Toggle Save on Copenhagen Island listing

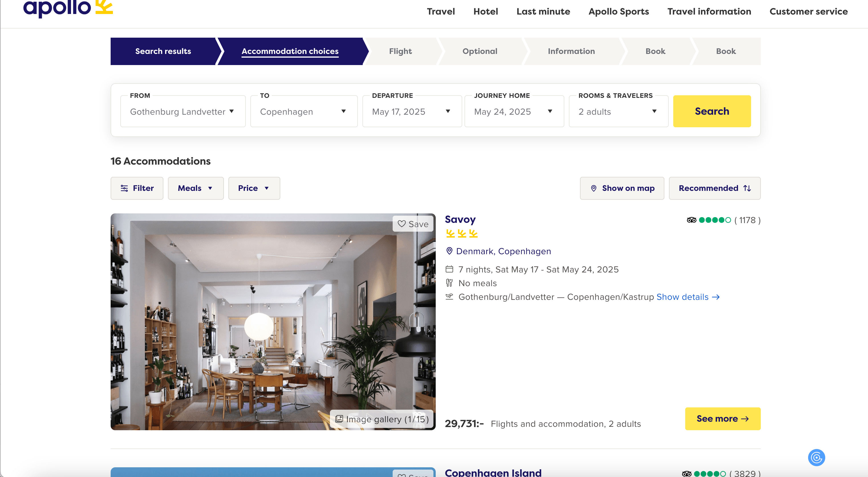(x=413, y=474)
